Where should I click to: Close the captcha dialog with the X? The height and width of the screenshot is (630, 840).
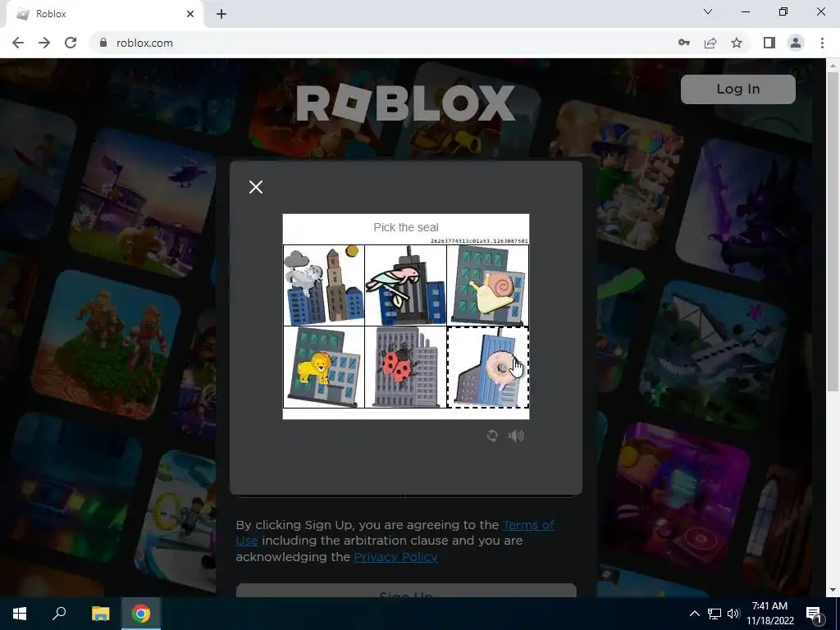click(256, 187)
